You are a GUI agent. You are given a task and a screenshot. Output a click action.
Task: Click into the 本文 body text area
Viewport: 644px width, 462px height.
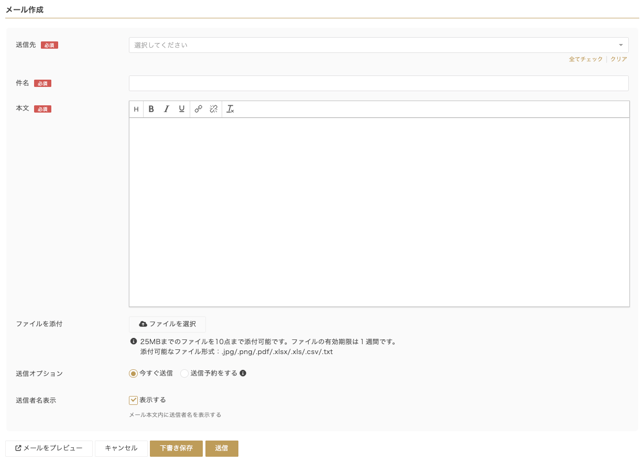[x=379, y=212]
